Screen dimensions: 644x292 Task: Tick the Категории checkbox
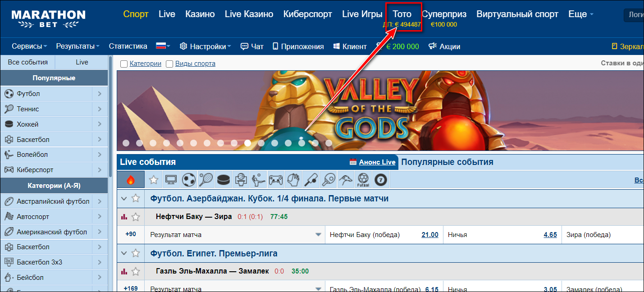coord(124,64)
